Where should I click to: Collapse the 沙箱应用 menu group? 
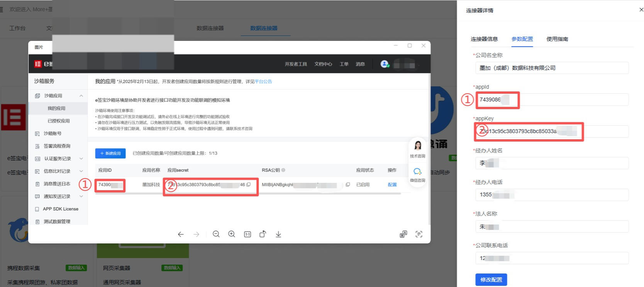click(81, 96)
